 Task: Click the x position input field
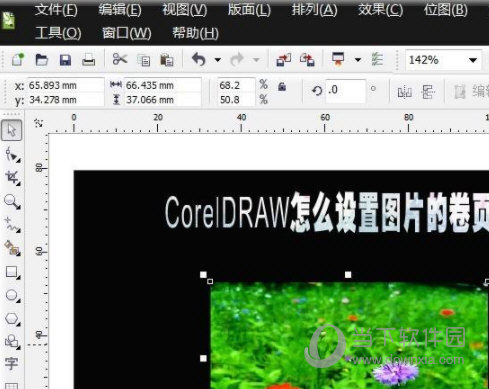click(65, 85)
